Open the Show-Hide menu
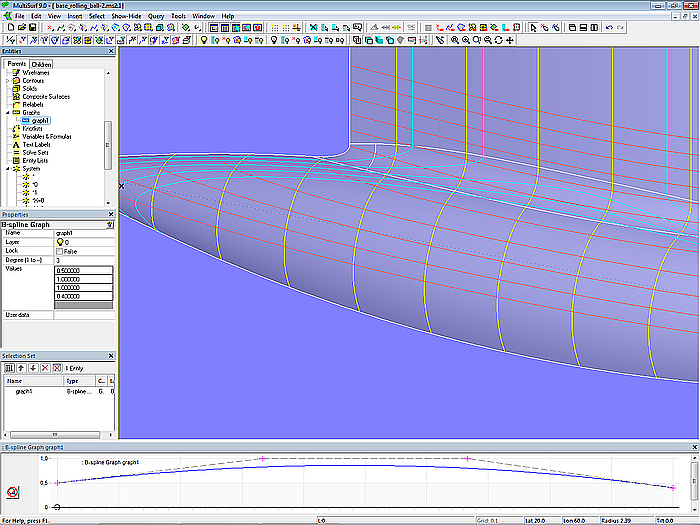 (x=125, y=16)
